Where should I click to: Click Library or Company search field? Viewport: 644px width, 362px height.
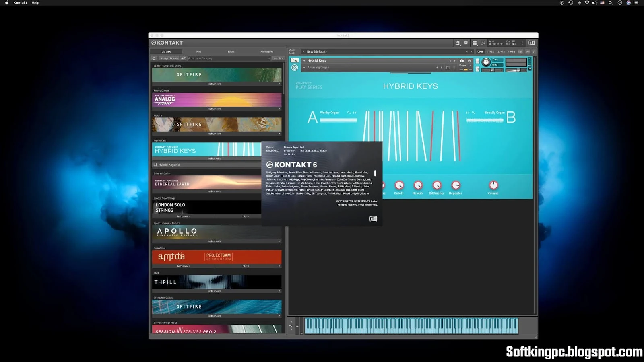[x=229, y=58]
